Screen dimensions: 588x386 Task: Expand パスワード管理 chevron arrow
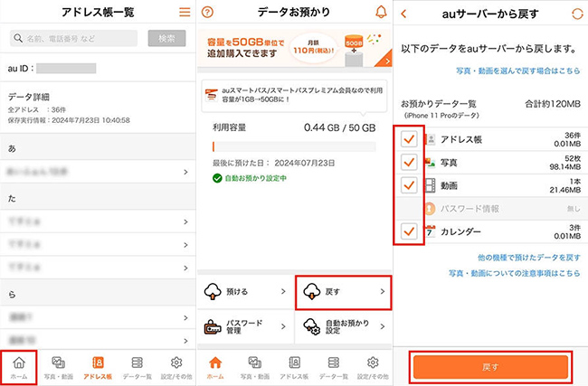(x=283, y=326)
